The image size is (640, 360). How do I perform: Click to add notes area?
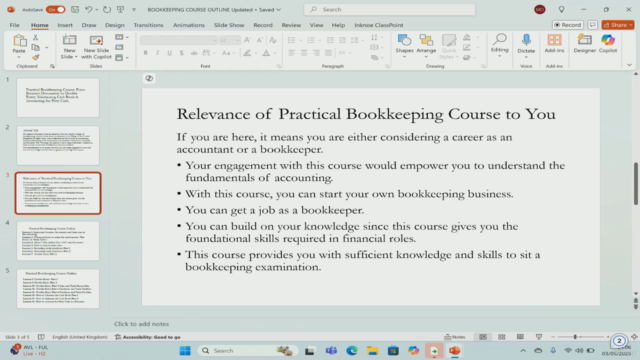click(141, 324)
